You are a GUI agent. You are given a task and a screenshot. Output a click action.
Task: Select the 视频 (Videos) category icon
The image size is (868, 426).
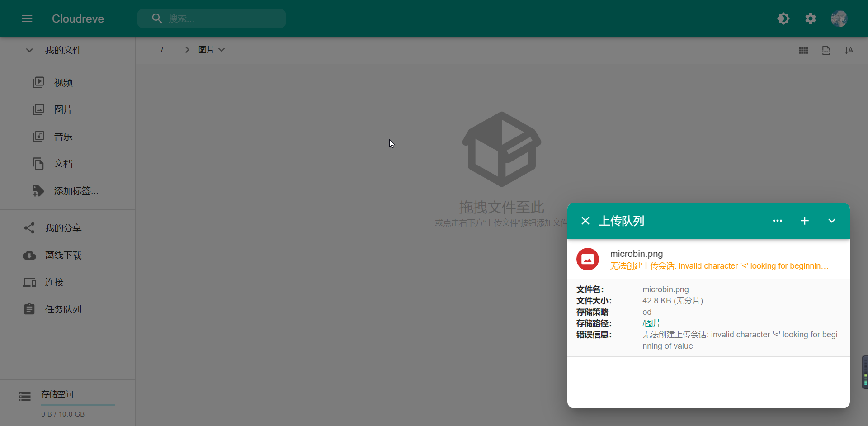coord(39,82)
